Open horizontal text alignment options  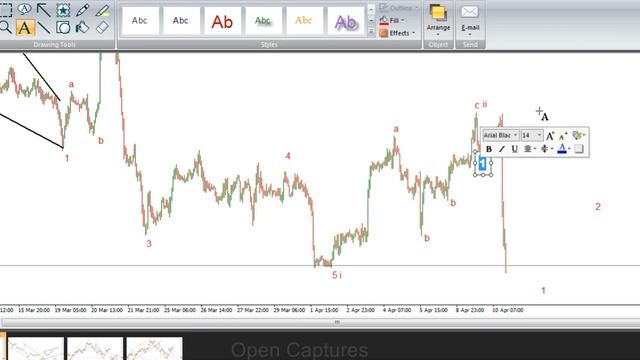529,149
